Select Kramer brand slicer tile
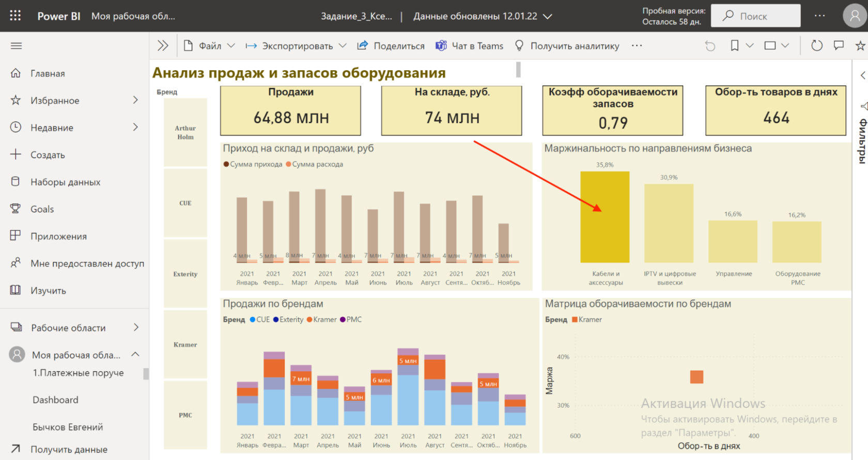The width and height of the screenshot is (868, 460). [x=185, y=344]
